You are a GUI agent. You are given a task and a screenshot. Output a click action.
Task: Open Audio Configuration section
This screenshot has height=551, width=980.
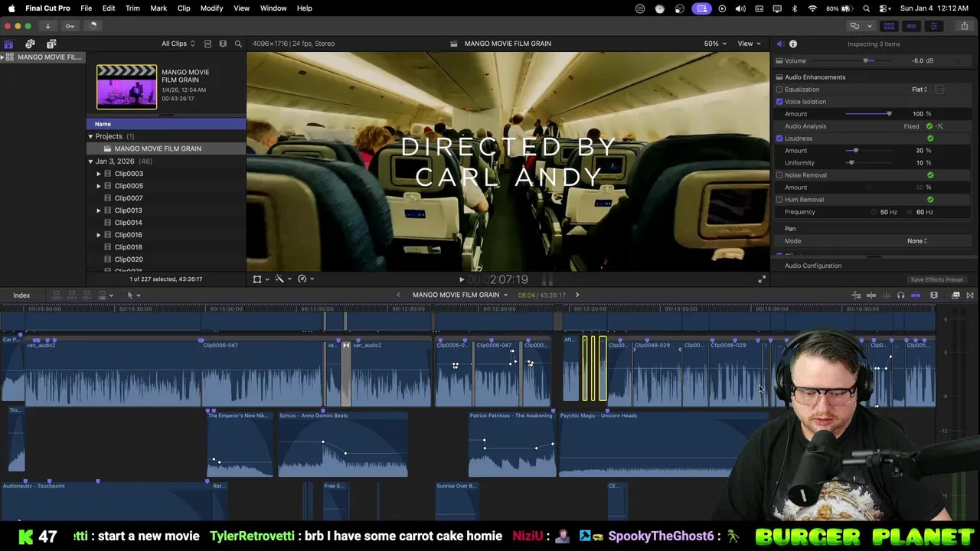tap(813, 266)
